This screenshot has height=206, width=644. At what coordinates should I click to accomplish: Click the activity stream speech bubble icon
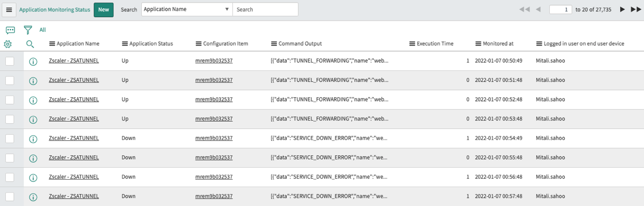[10, 30]
